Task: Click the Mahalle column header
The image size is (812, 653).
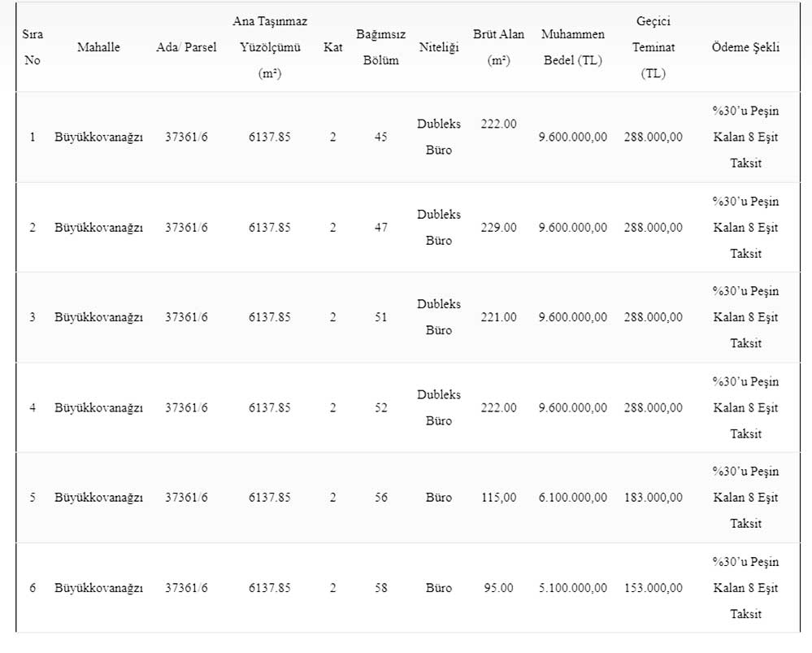Action: click(x=98, y=47)
